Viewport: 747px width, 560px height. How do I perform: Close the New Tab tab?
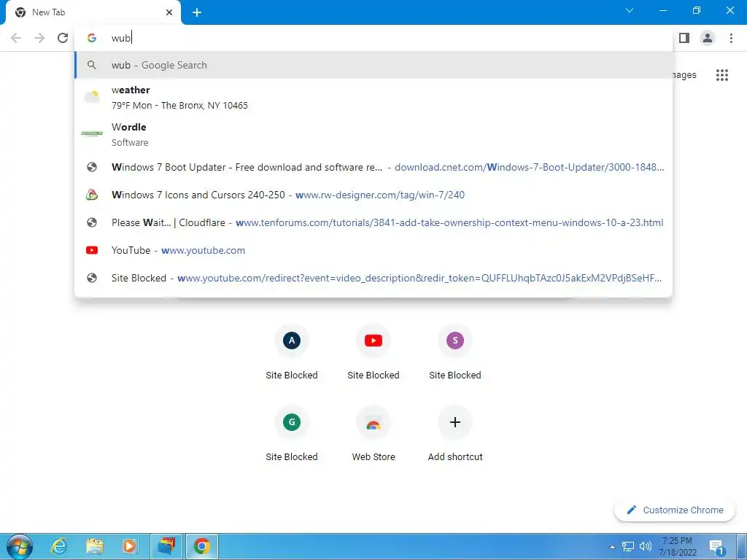tap(169, 12)
